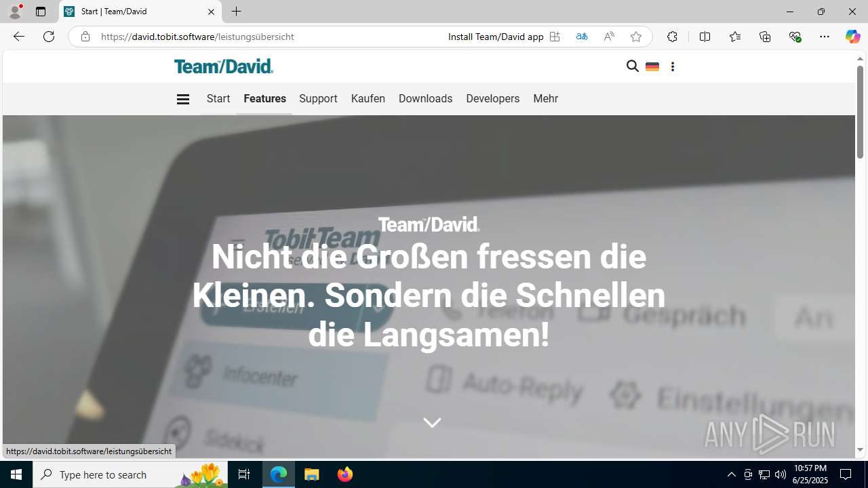Open Edge Settings and more menu
Viewport: 868px width, 488px height.
pos(825,37)
